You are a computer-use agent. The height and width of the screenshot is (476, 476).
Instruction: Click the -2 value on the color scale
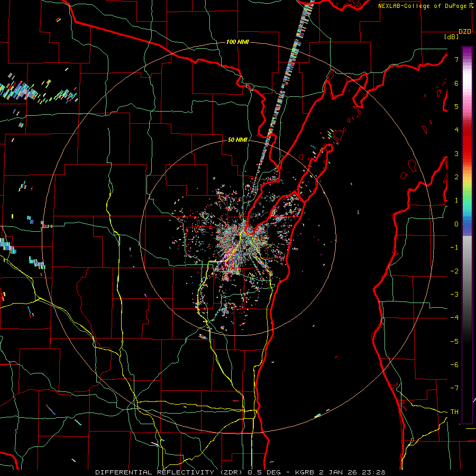454,271
